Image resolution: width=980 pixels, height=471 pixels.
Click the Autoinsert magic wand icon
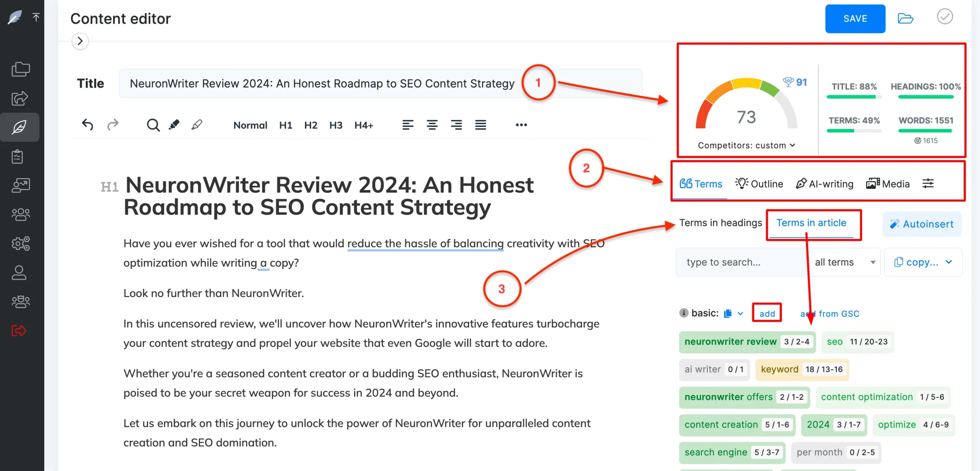pyautogui.click(x=895, y=224)
